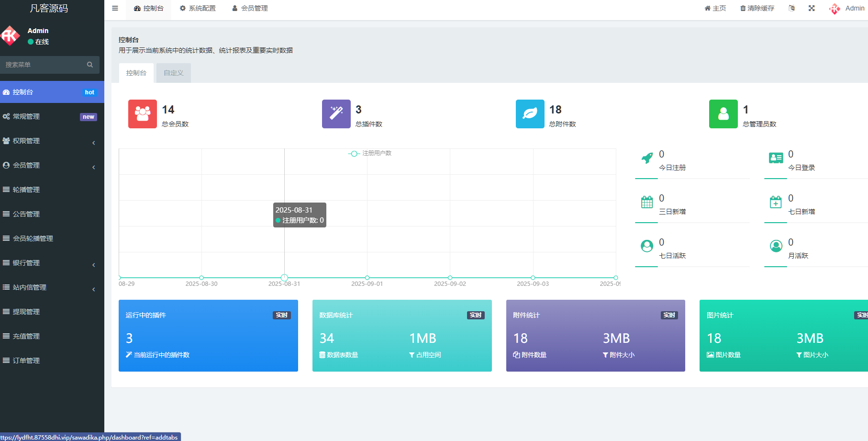Toggle the 注册用户数 chart legend series
This screenshot has width=868, height=441.
(x=370, y=153)
